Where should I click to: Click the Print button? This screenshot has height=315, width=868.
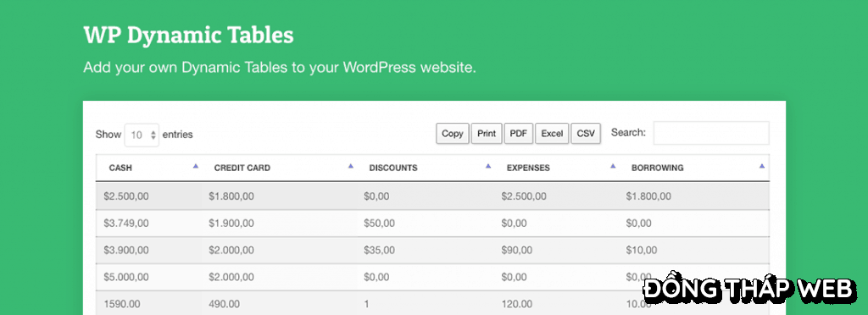[487, 134]
